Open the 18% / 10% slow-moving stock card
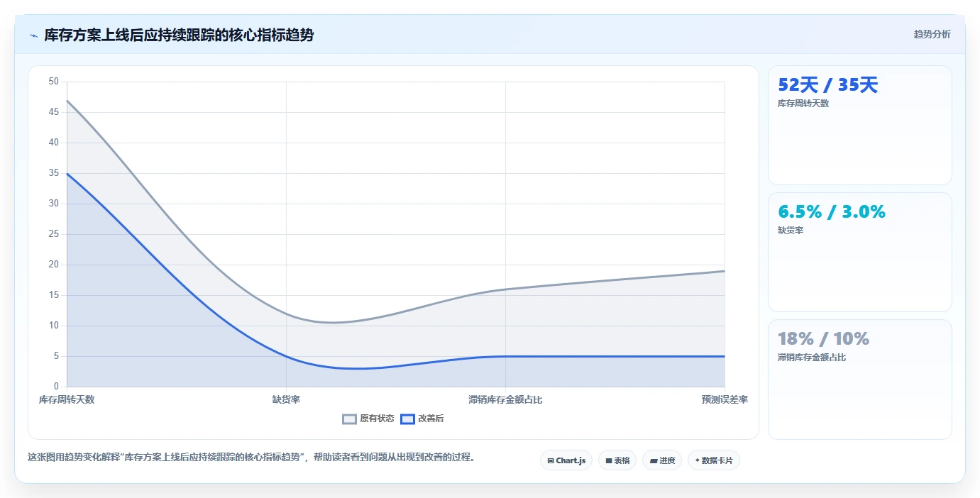The image size is (980, 498). coord(860,380)
